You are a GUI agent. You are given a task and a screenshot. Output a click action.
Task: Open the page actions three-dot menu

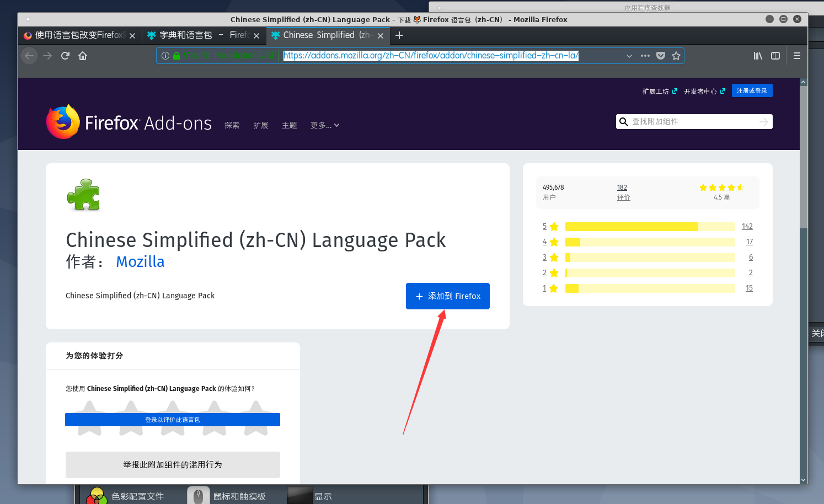[x=645, y=56]
